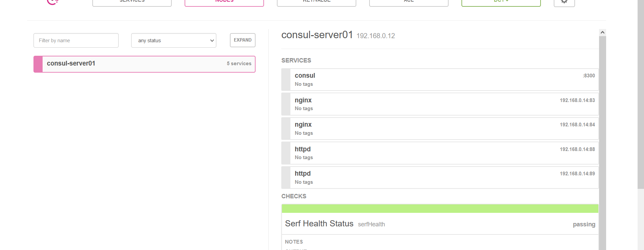This screenshot has width=644, height=250.
Task: Click the Consul logo icon
Action: pyautogui.click(x=52, y=1)
